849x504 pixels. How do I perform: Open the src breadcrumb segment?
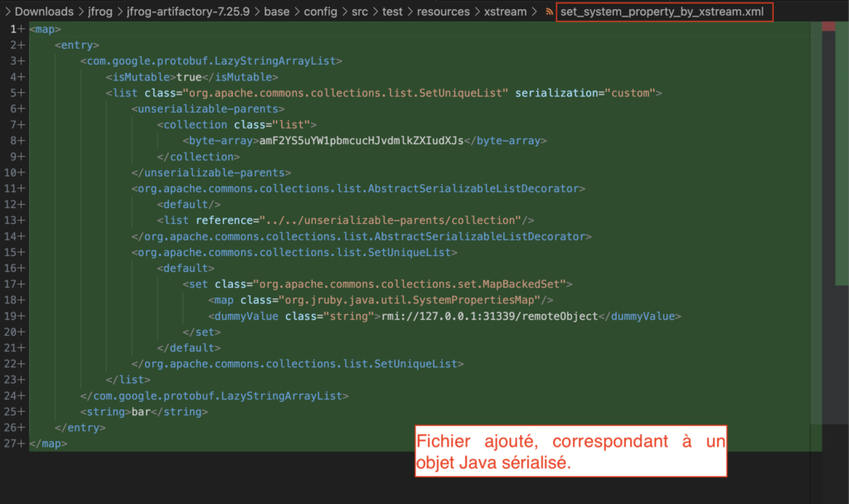360,12
